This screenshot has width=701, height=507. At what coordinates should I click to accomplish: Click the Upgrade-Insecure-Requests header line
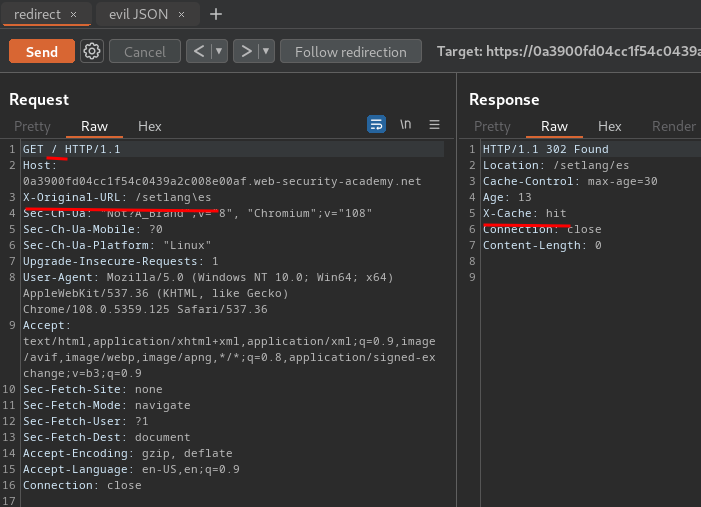[121, 261]
